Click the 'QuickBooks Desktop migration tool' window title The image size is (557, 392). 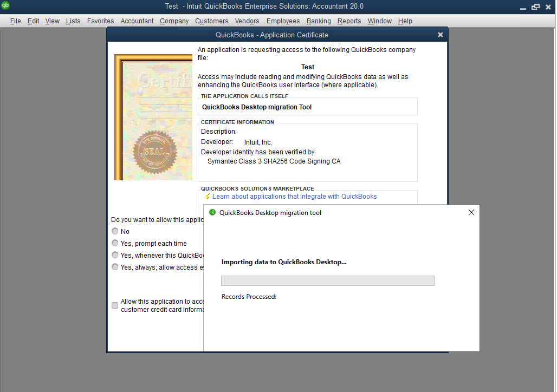[270, 213]
